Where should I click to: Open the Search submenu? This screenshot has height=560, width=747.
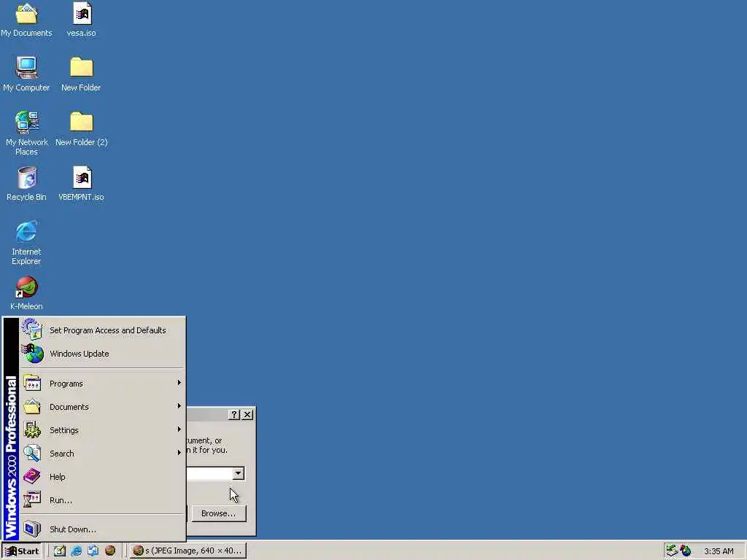coord(102,454)
